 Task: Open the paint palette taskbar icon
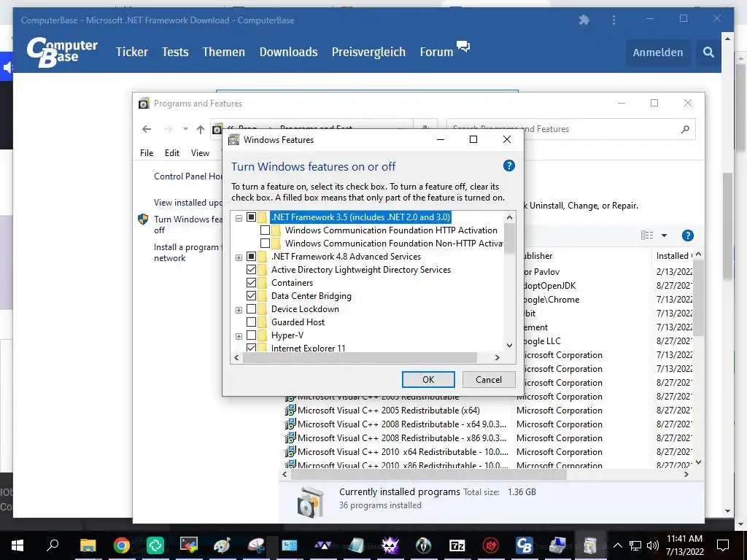pyautogui.click(x=222, y=545)
